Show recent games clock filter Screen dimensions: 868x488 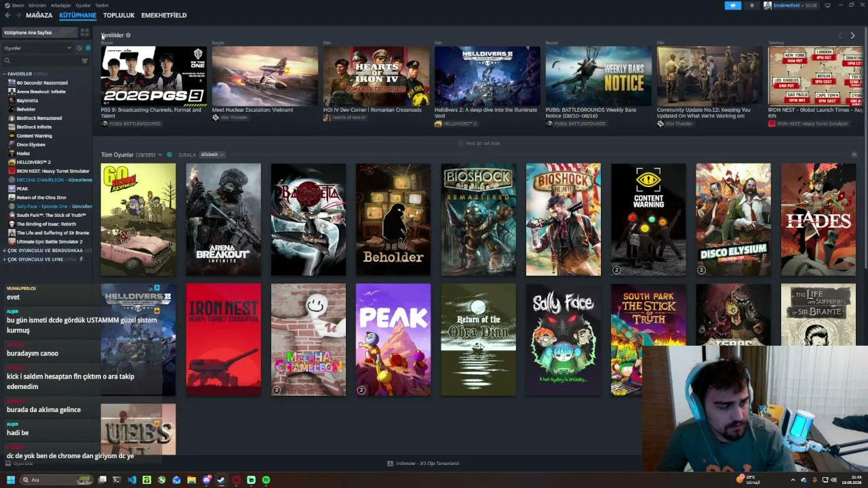click(79, 48)
